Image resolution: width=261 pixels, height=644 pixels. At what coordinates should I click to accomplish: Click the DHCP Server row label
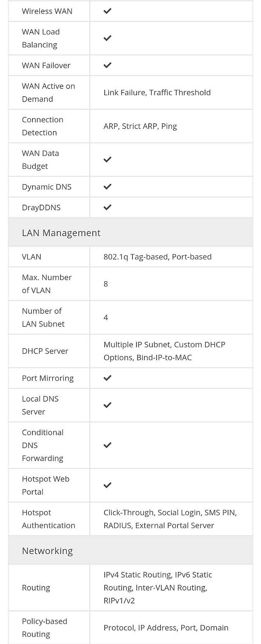coord(45,351)
